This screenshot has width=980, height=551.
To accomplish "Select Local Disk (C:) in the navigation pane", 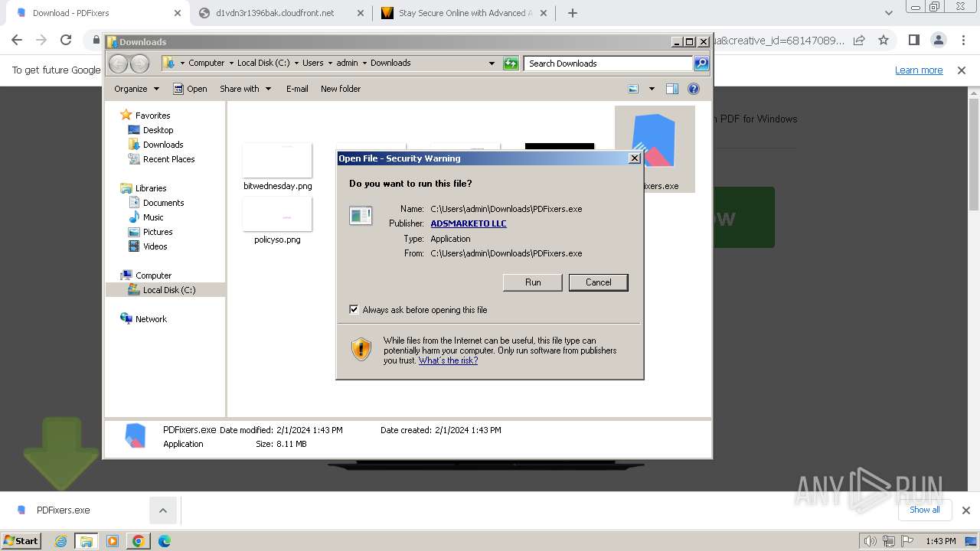I will tap(162, 290).
